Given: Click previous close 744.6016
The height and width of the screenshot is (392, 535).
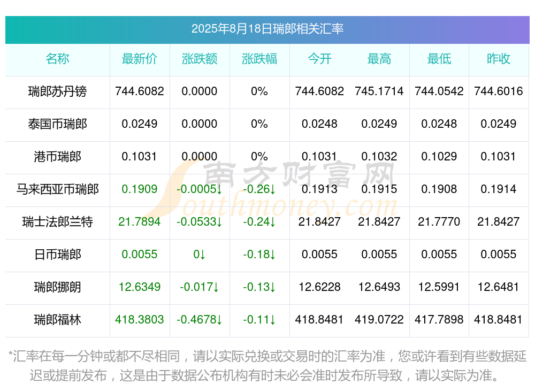Looking at the screenshot, I should tap(499, 91).
